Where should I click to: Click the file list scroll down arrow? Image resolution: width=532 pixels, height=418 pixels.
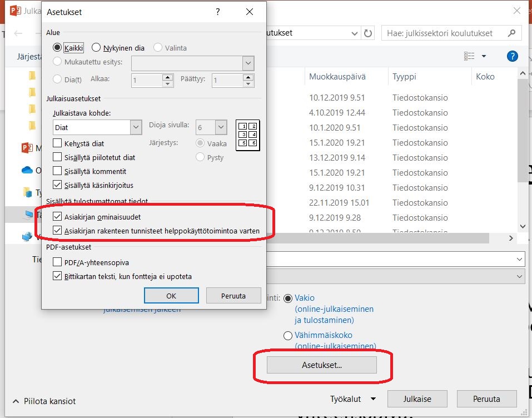pyautogui.click(x=523, y=226)
